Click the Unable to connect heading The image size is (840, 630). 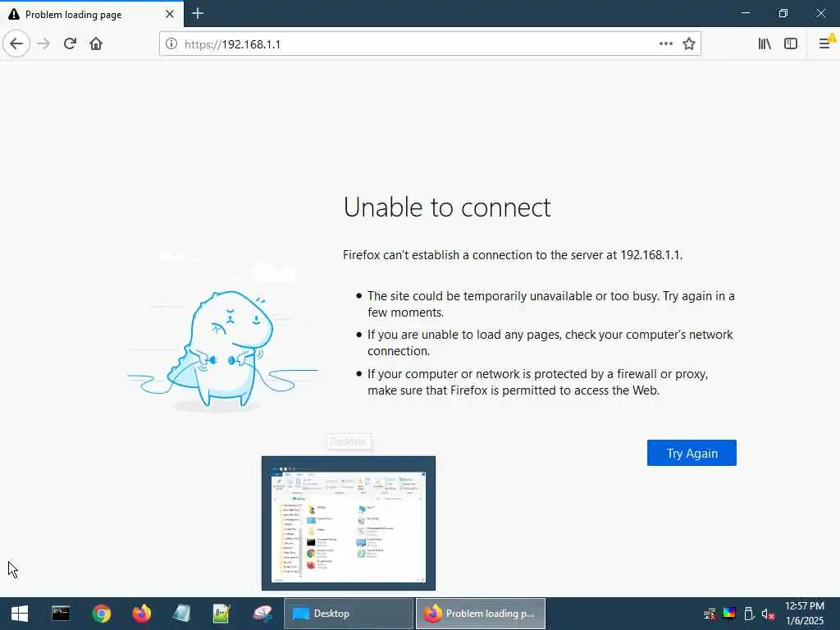click(x=447, y=208)
